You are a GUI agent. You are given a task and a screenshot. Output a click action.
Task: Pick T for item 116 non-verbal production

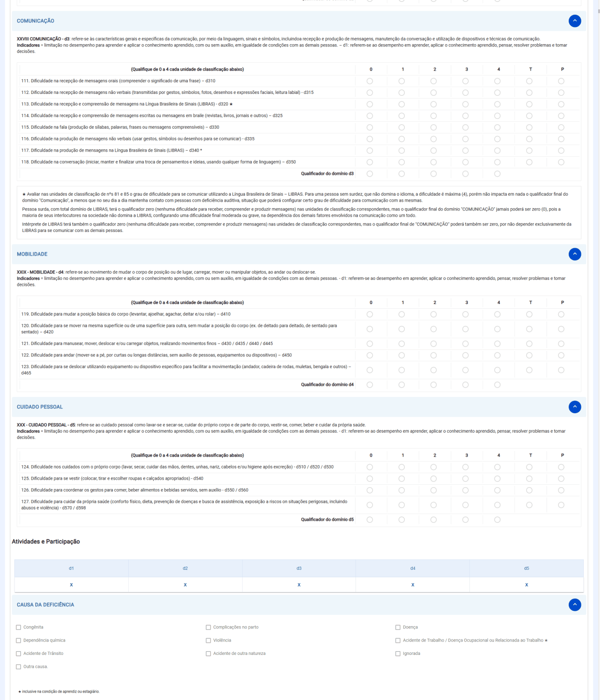(x=529, y=139)
